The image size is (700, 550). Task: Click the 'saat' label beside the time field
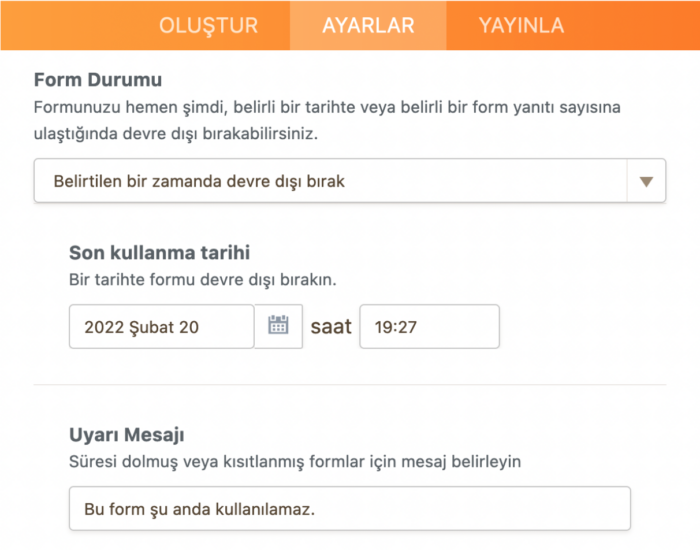[x=331, y=326]
